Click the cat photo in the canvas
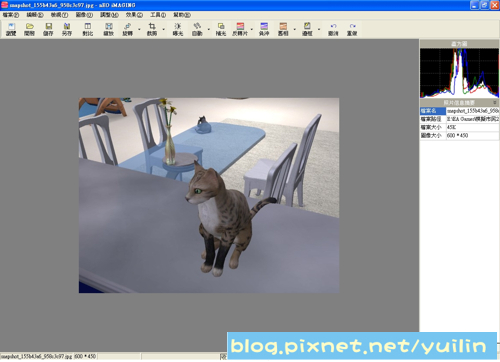 [x=209, y=195]
